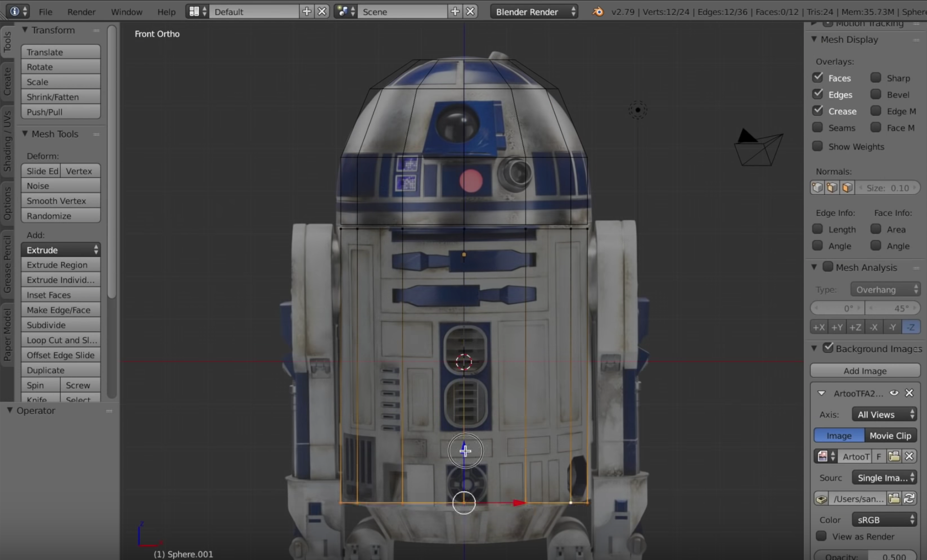Click the Translate button

pos(61,52)
